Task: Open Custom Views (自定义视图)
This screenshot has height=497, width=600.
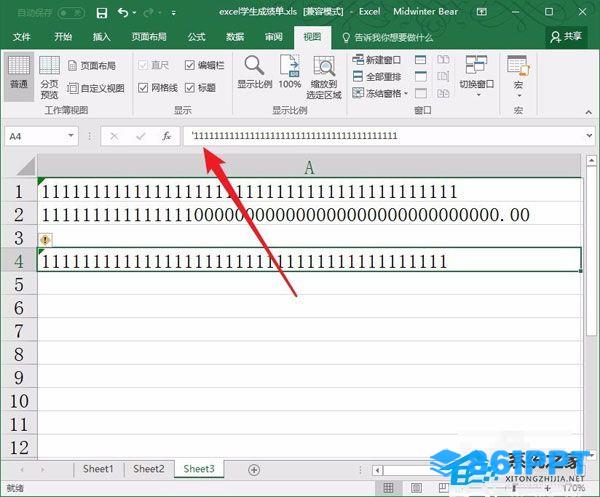Action: [96, 88]
